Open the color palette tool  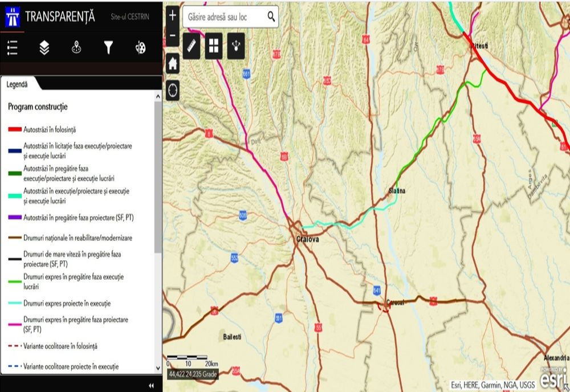click(140, 48)
